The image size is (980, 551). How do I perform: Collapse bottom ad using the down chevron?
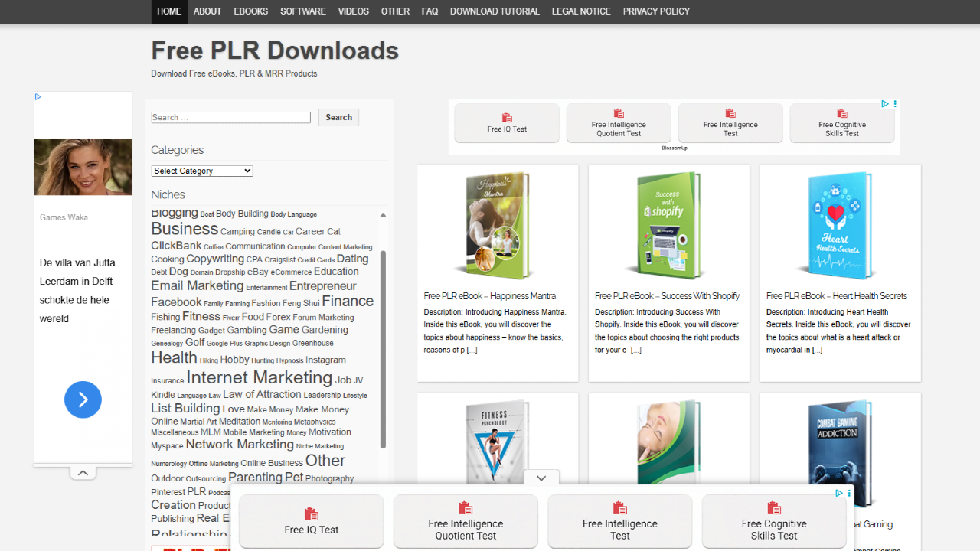tap(541, 478)
